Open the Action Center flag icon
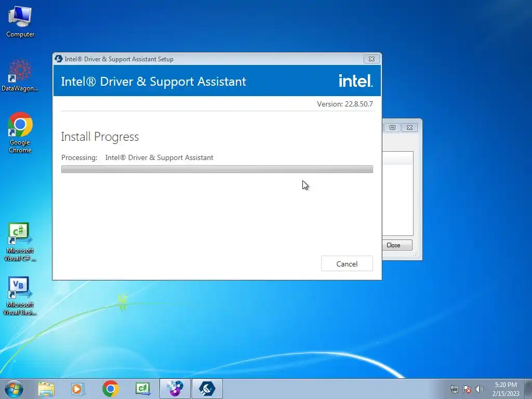The width and height of the screenshot is (532, 399). pos(467,389)
